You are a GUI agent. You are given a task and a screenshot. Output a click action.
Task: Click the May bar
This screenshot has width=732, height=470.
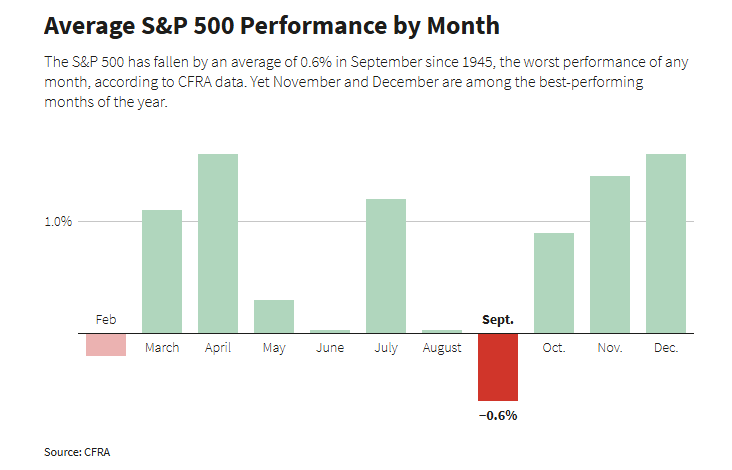click(x=274, y=316)
